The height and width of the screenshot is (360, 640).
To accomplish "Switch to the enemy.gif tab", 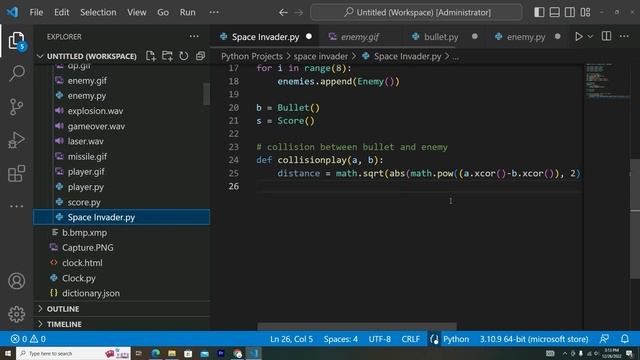I will pos(359,37).
